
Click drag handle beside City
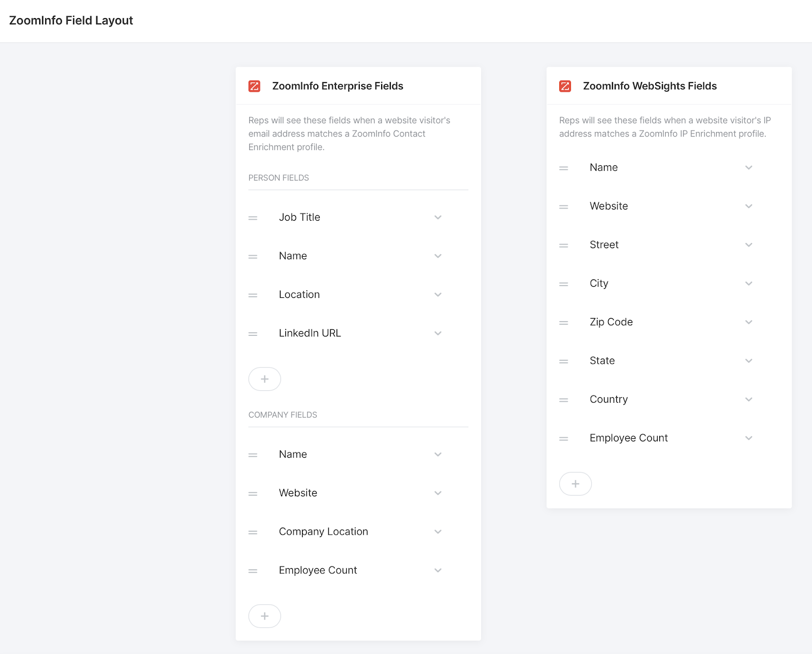tap(563, 284)
